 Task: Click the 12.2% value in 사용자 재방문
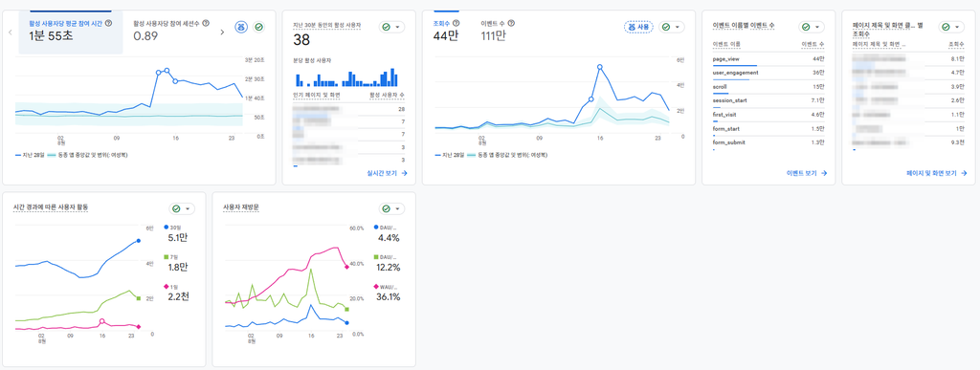coord(389,267)
